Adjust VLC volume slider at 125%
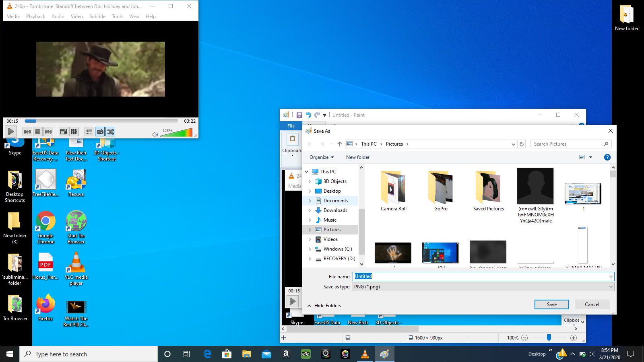Screen dimensions: 644x362 coord(176,133)
